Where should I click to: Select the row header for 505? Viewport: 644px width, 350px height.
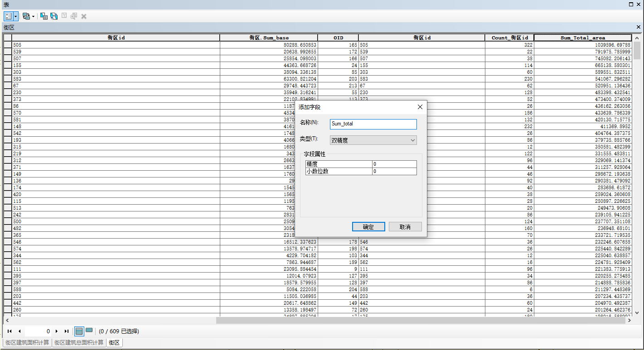[8, 45]
